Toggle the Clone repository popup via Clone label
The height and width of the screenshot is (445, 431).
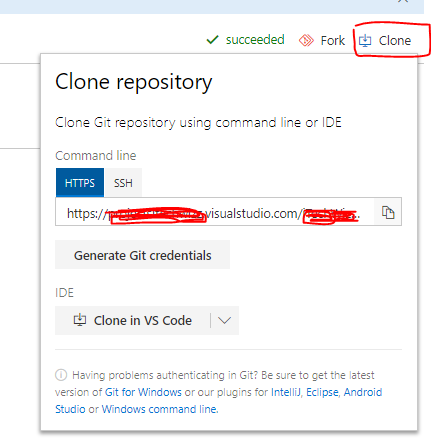click(x=395, y=41)
